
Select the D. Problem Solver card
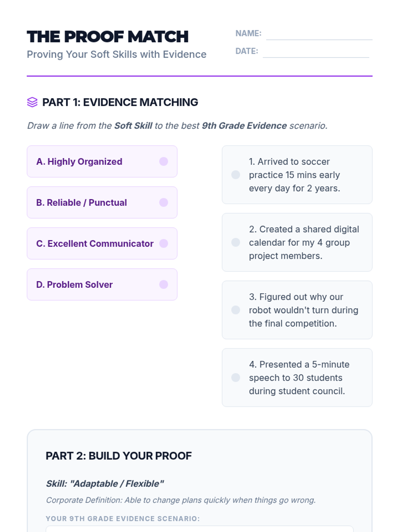click(102, 285)
